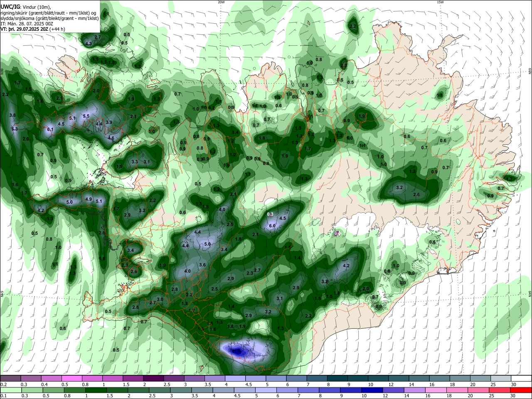The image size is (532, 399).
Task: Click the darkest purple swatch between 2 and 2.5
Action: pos(153,379)
